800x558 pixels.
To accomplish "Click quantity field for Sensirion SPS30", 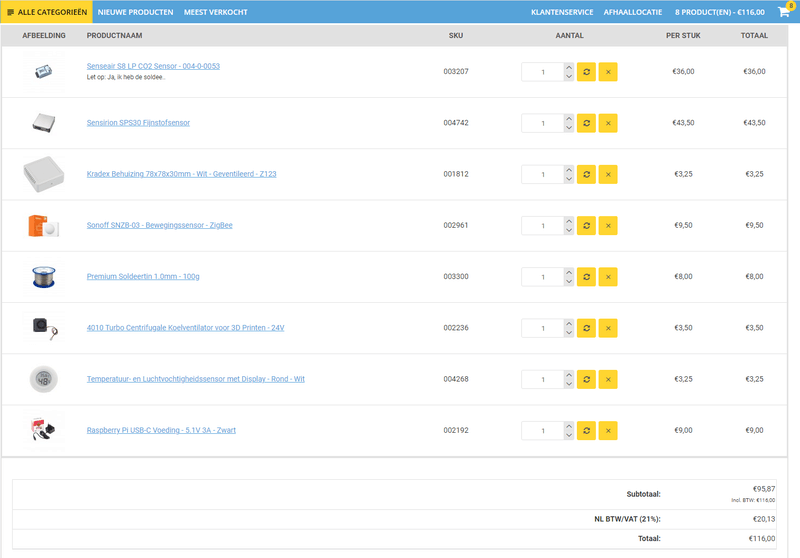I will [542, 123].
